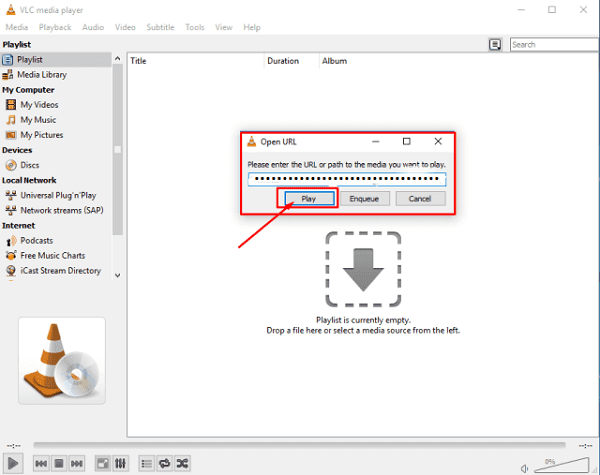600x475 pixels.
Task: Open the Help menu
Action: pyautogui.click(x=252, y=27)
